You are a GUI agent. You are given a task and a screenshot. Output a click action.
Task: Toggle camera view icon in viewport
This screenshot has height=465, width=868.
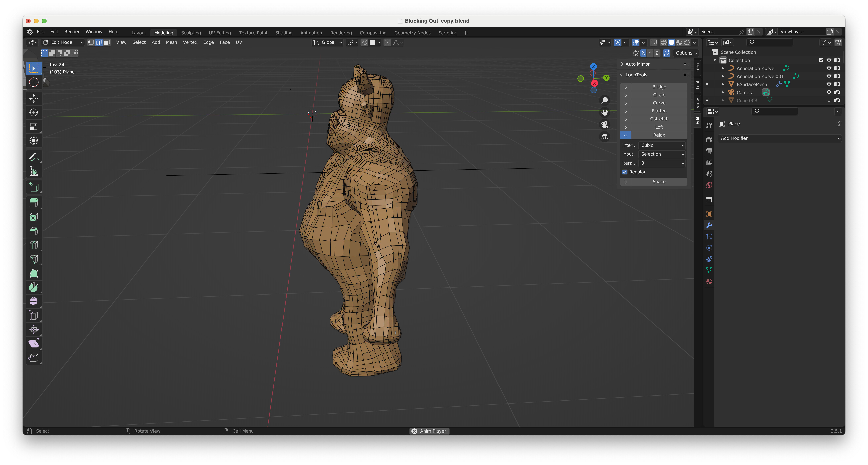605,124
